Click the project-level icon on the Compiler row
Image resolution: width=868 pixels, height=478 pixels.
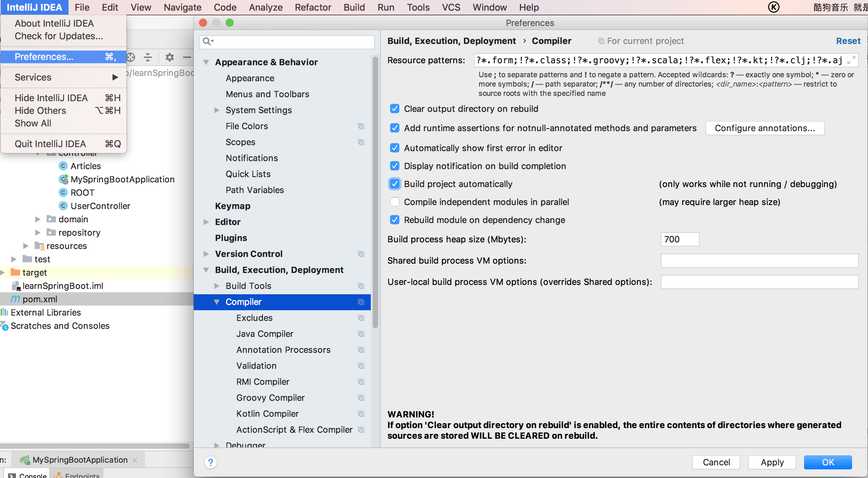click(361, 302)
